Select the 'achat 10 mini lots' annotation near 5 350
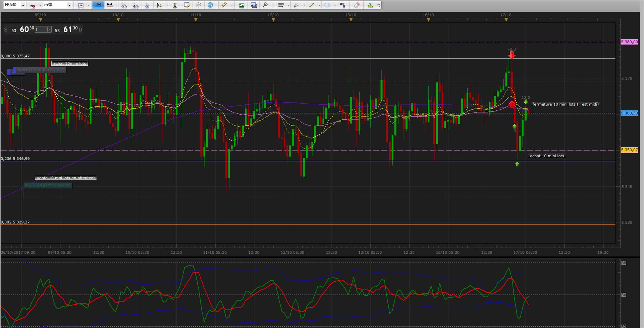The image size is (644, 328). [547, 156]
